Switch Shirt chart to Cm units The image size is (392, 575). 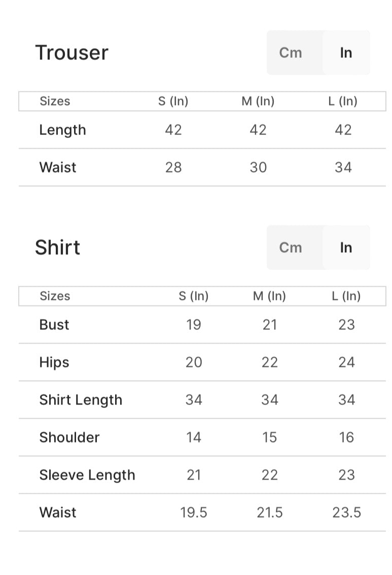pyautogui.click(x=291, y=248)
